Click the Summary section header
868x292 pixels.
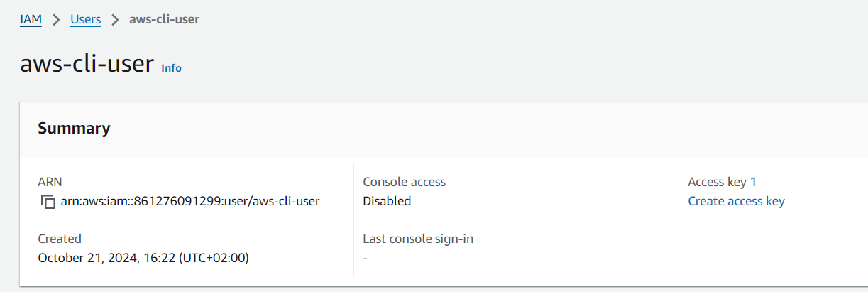[x=74, y=129]
